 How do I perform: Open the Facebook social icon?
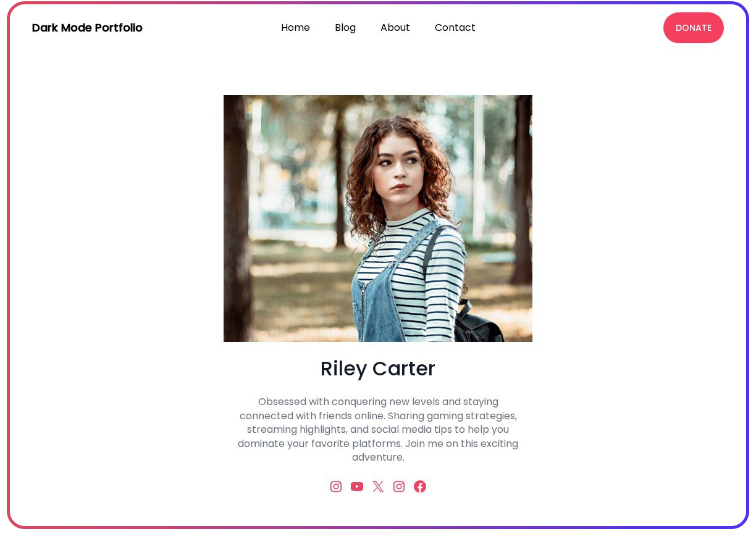point(420,487)
